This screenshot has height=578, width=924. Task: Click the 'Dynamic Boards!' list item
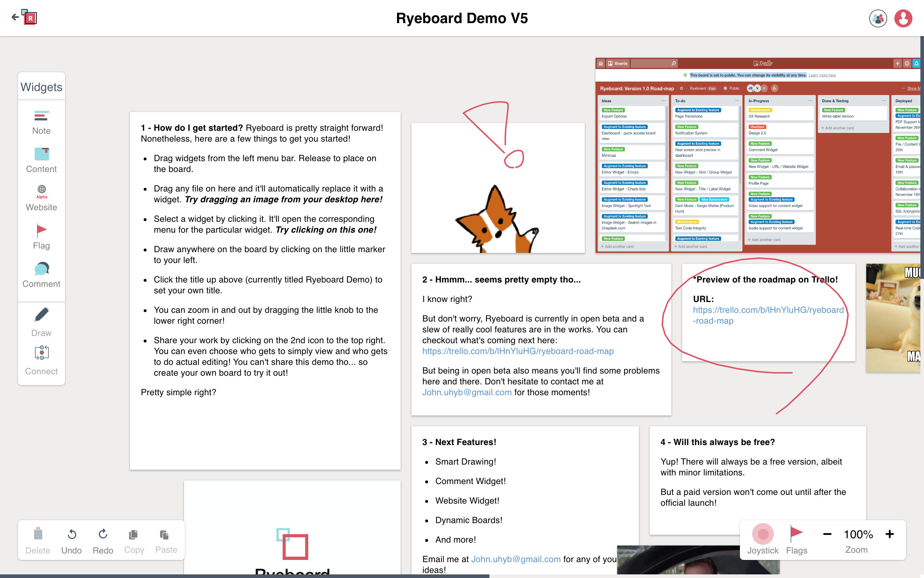click(x=468, y=520)
